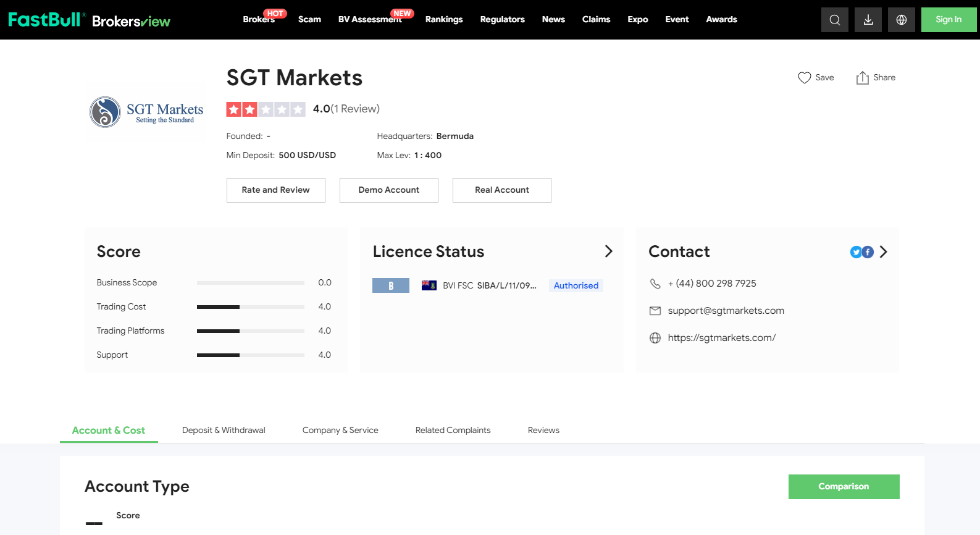Switch to Deposit & Withdrawal tab
Viewport: 980px width, 535px height.
click(224, 430)
